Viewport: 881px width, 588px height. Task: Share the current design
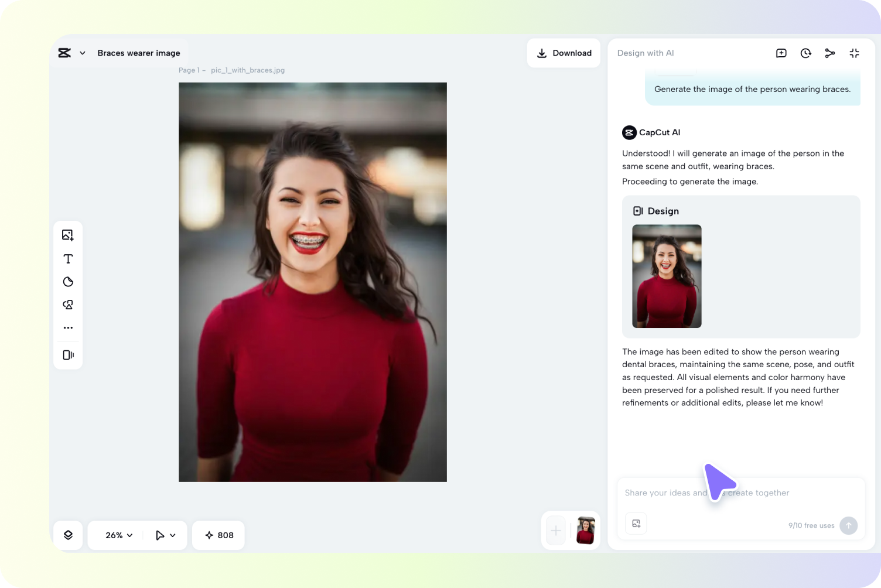coord(830,53)
